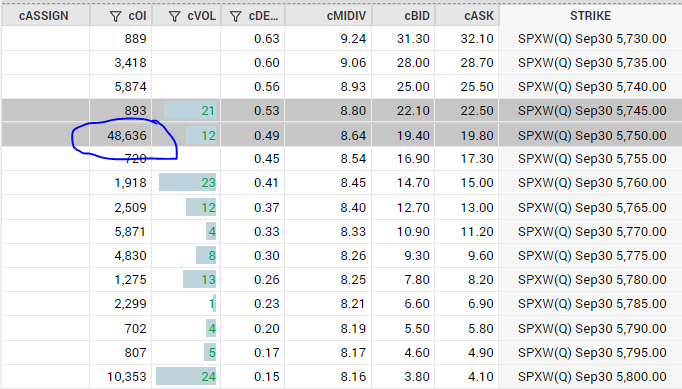Select strike SPXW(Q) Sep30 5,785.00
This screenshot has height=389, width=682.
click(x=592, y=304)
